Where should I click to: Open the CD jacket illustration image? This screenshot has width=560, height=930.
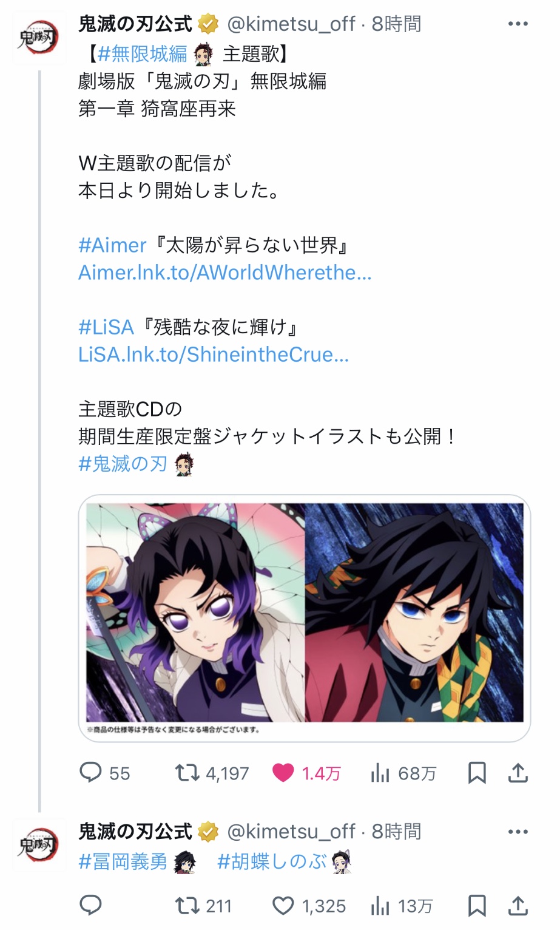tap(305, 617)
